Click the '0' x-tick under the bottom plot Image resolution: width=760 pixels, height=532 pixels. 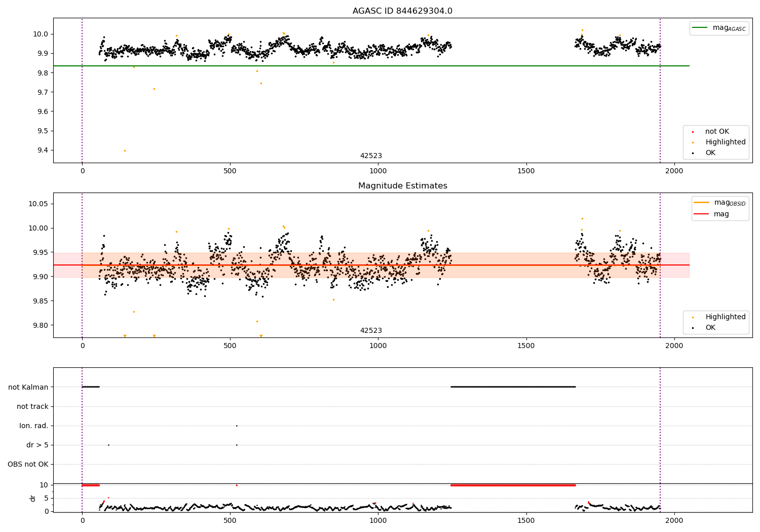click(82, 521)
